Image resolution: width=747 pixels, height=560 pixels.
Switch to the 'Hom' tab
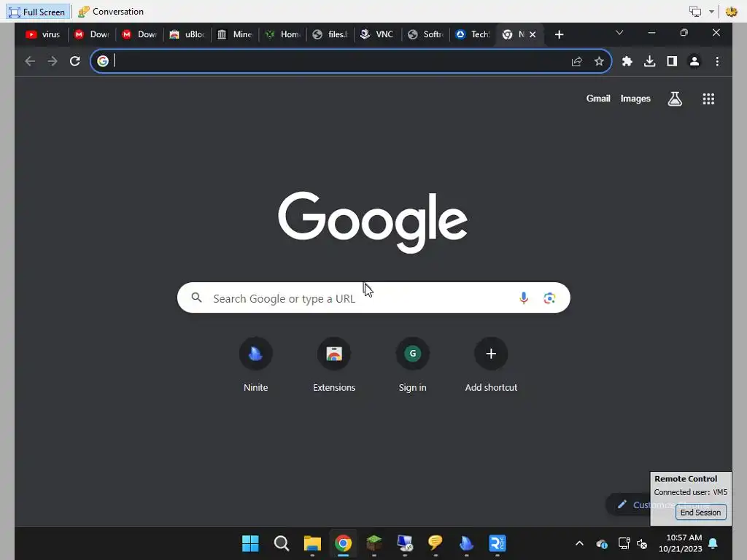click(282, 34)
